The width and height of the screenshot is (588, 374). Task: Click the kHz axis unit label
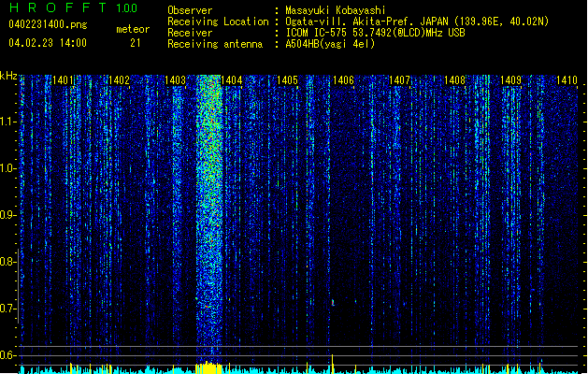point(8,76)
